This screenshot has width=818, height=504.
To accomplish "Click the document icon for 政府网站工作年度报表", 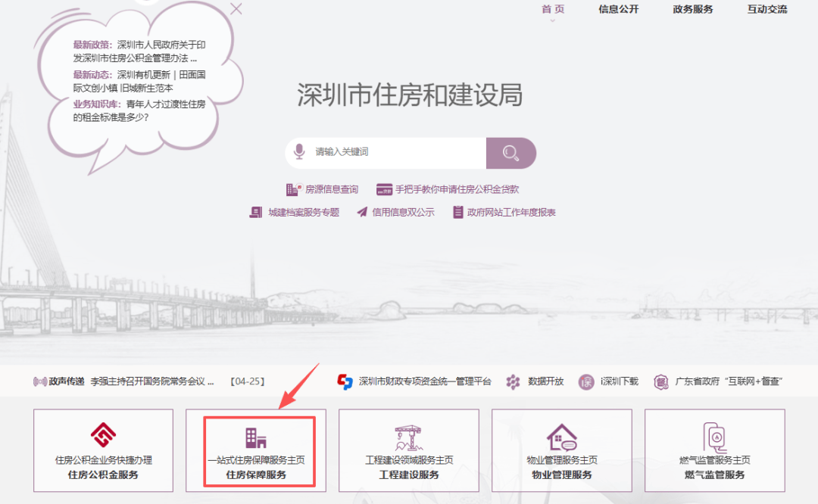I will click(458, 212).
